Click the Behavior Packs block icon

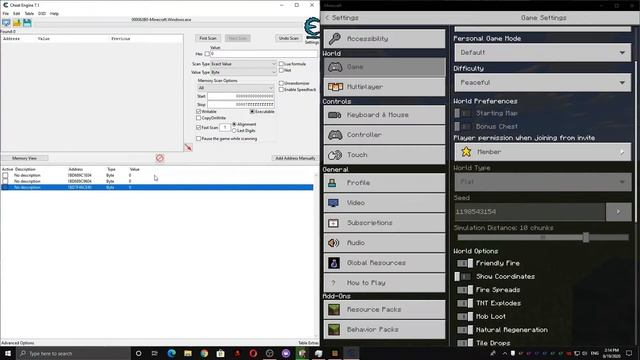334,329
